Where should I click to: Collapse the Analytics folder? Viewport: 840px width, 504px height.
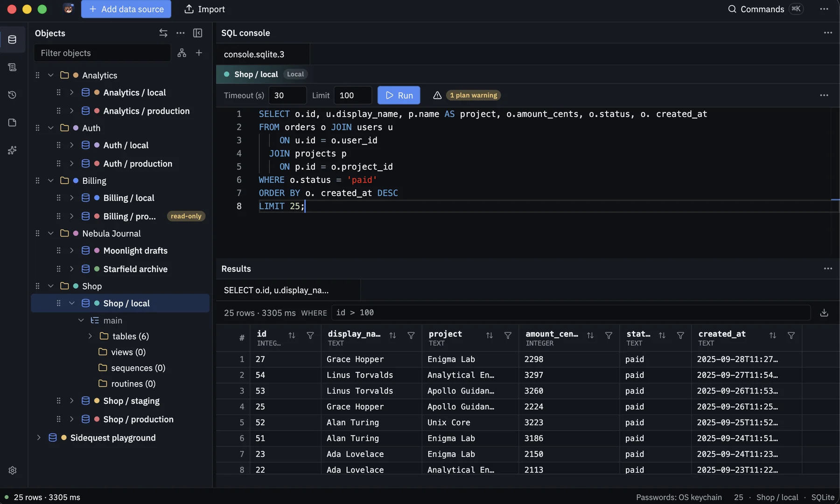tap(51, 75)
